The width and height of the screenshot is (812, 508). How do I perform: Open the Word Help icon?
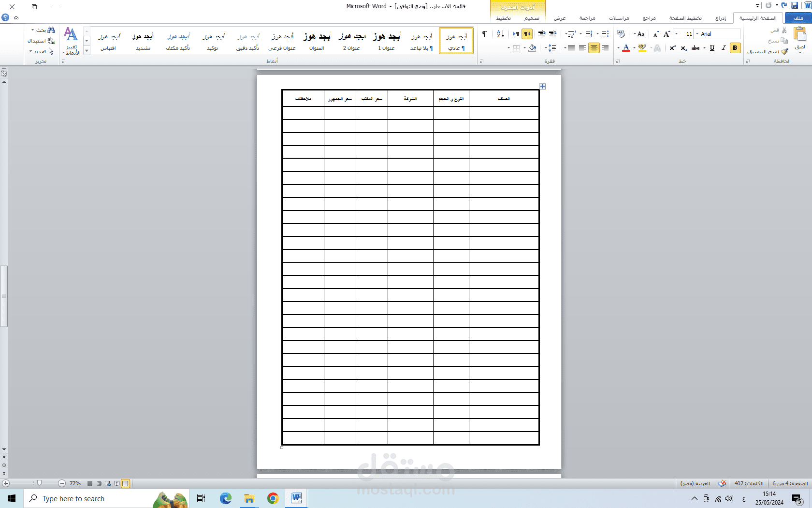pos(5,17)
